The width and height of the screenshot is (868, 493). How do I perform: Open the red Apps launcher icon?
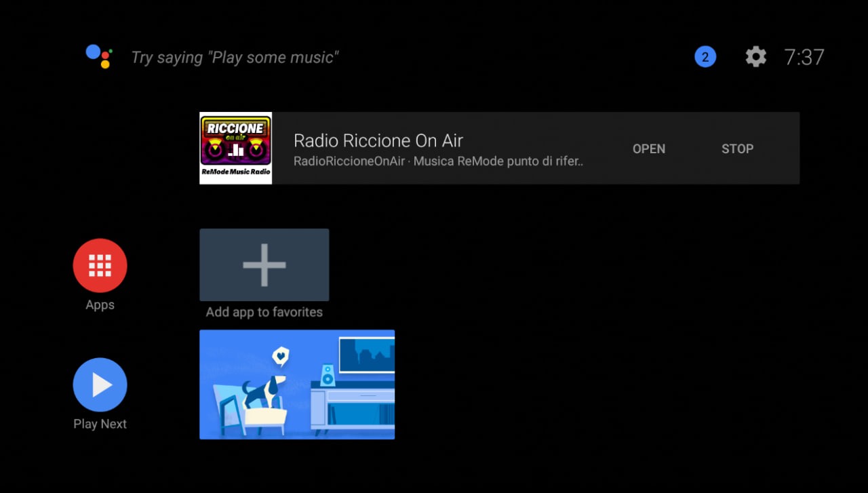click(x=100, y=265)
